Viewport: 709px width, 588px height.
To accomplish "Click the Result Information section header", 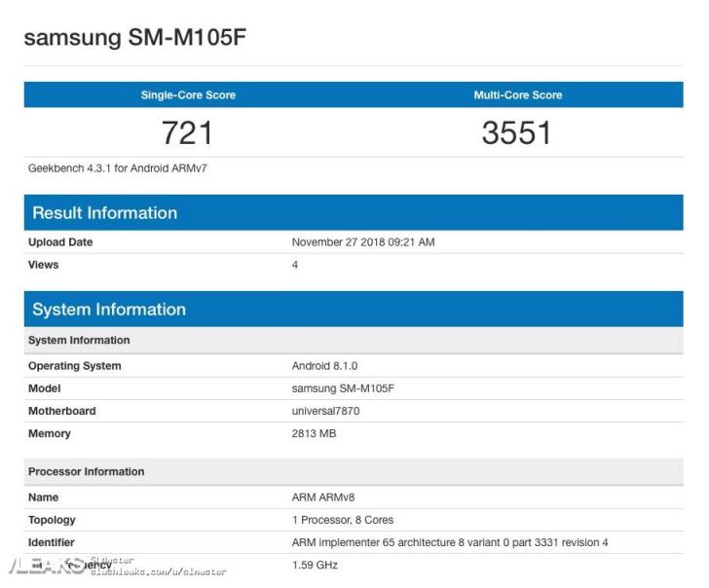I will (354, 213).
